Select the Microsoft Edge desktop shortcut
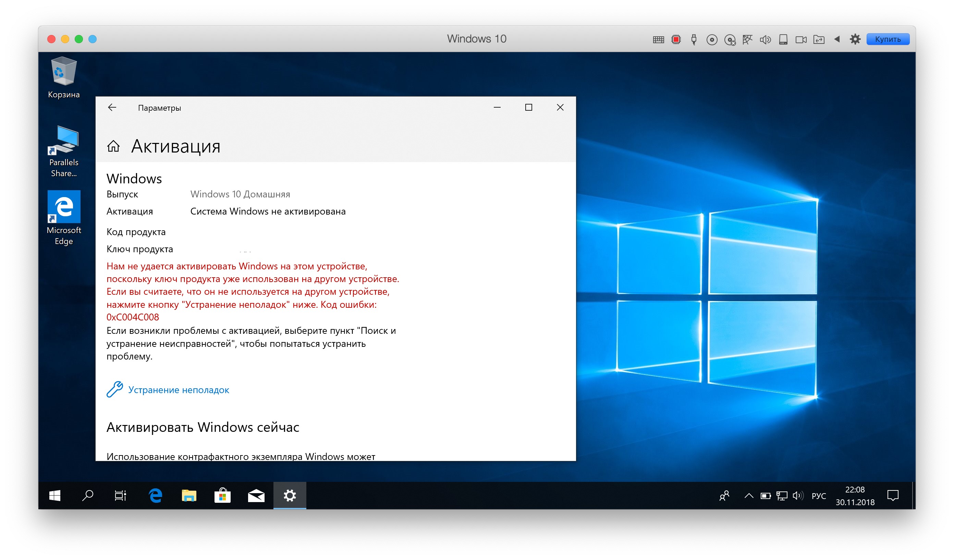 click(x=64, y=218)
